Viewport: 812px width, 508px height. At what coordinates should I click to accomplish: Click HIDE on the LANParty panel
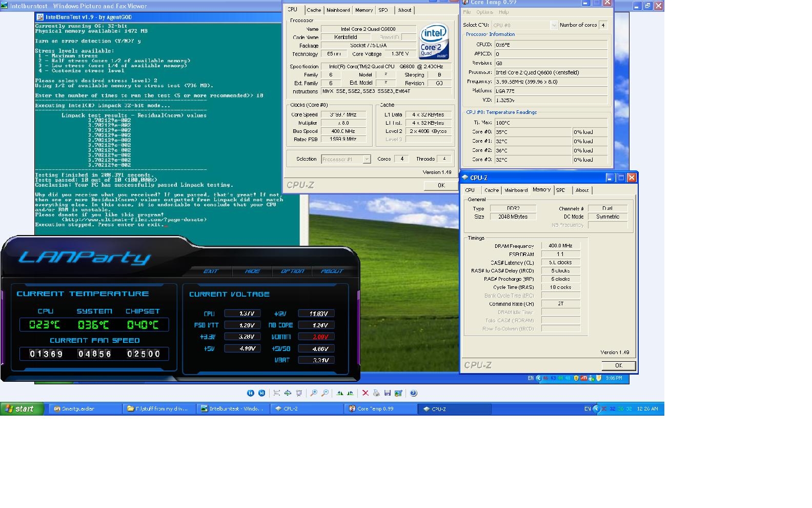coord(252,271)
